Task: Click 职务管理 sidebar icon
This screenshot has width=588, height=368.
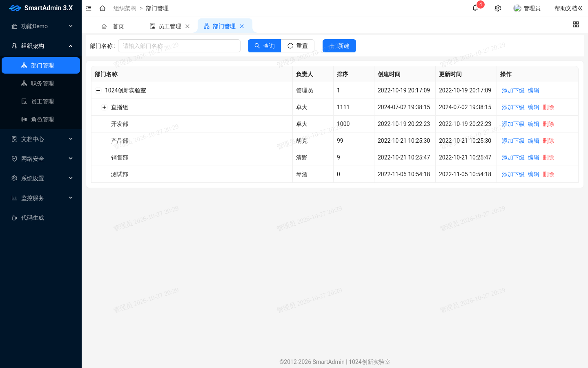Action: click(24, 83)
